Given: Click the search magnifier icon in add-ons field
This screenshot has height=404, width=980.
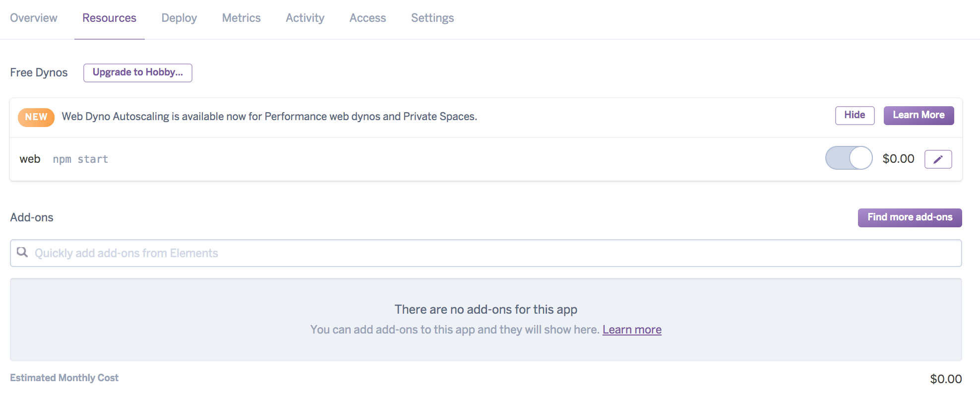Looking at the screenshot, I should (x=22, y=252).
